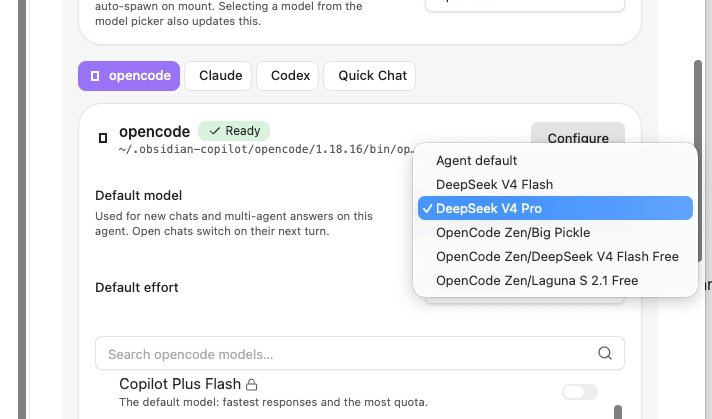Switch to the Claude tab
Image resolution: width=712 pixels, height=419 pixels.
[218, 76]
